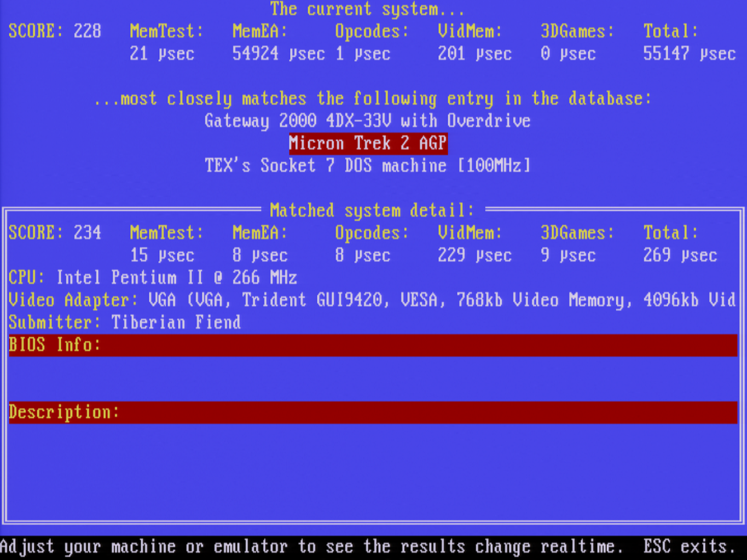Click the 'Adjust your machine or emulator' status message

click(x=311, y=547)
